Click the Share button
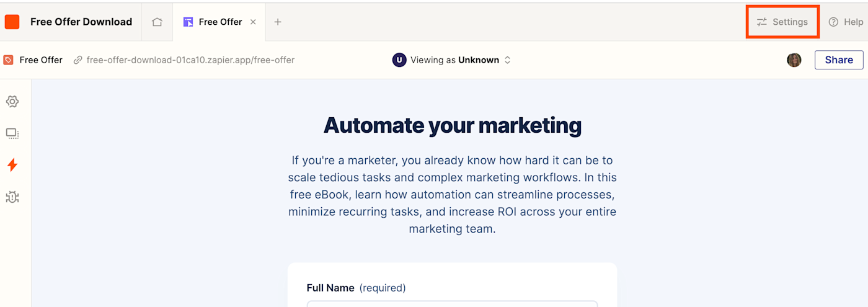868x307 pixels. 839,60
